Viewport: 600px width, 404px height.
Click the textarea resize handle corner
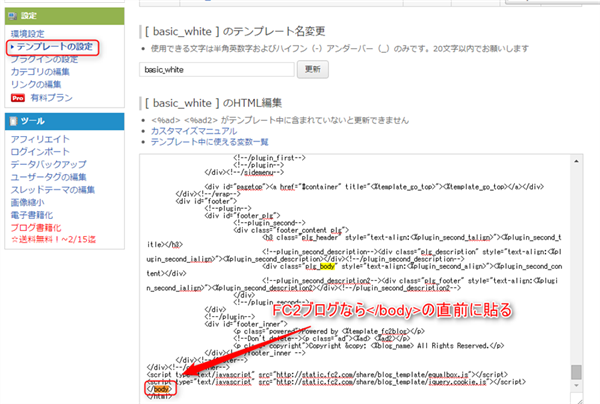(579, 400)
